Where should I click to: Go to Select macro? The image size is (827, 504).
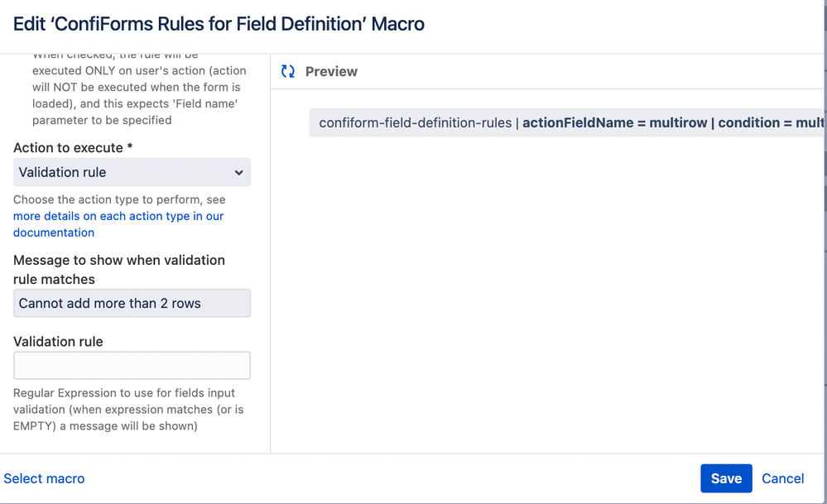click(x=44, y=478)
